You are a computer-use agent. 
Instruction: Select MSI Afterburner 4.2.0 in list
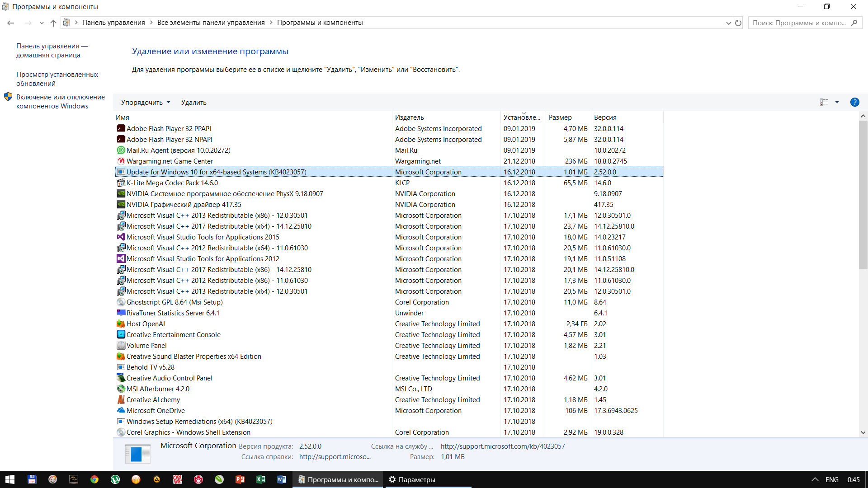point(158,389)
